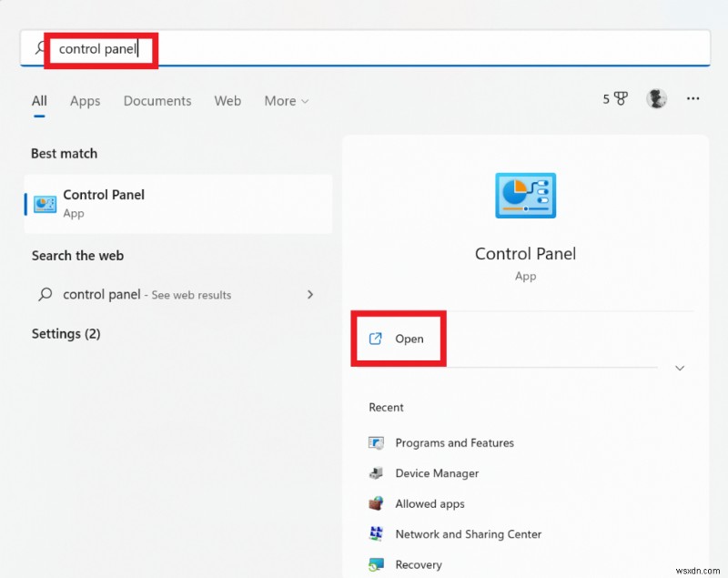The height and width of the screenshot is (578, 728).
Task: Click the Recent heading
Action: click(386, 407)
